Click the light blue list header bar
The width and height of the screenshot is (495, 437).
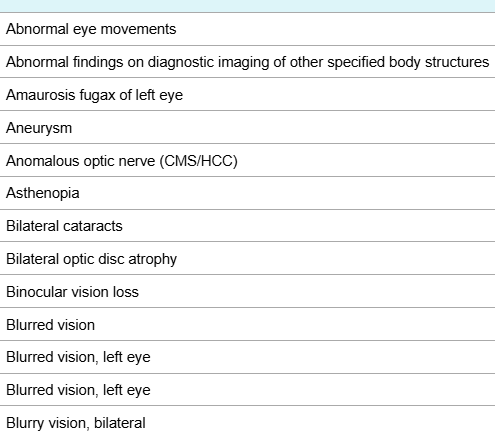coord(247,6)
